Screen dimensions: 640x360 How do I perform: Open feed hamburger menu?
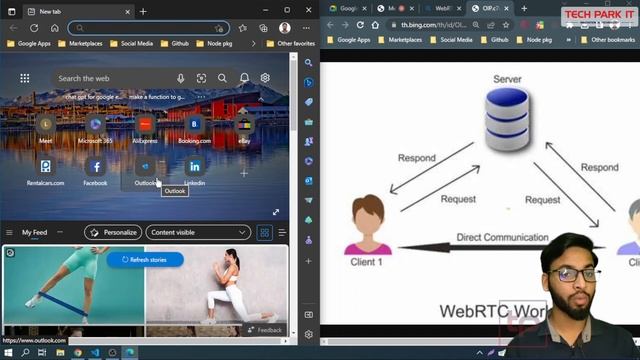point(9,232)
